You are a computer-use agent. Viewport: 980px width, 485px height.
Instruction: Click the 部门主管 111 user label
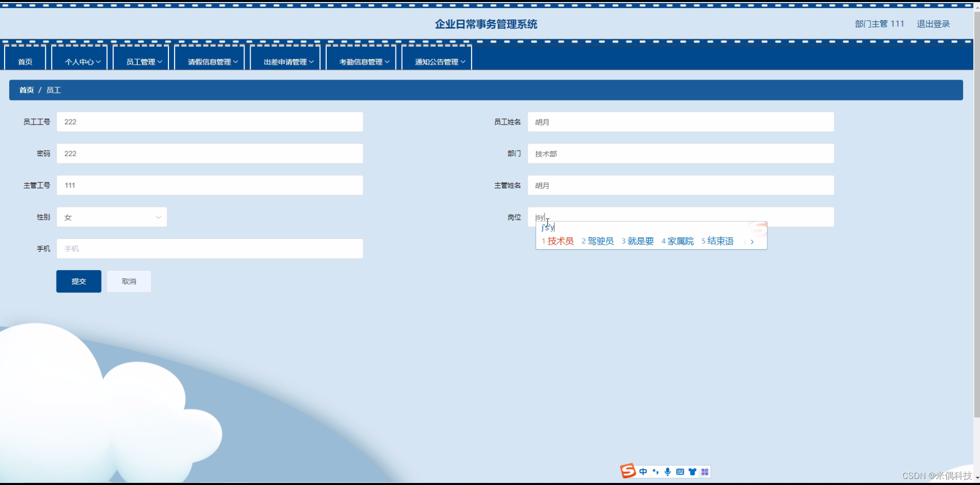pos(879,24)
